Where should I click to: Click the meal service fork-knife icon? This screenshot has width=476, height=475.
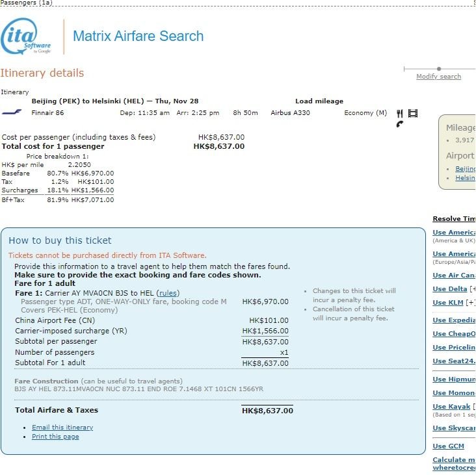(x=400, y=113)
